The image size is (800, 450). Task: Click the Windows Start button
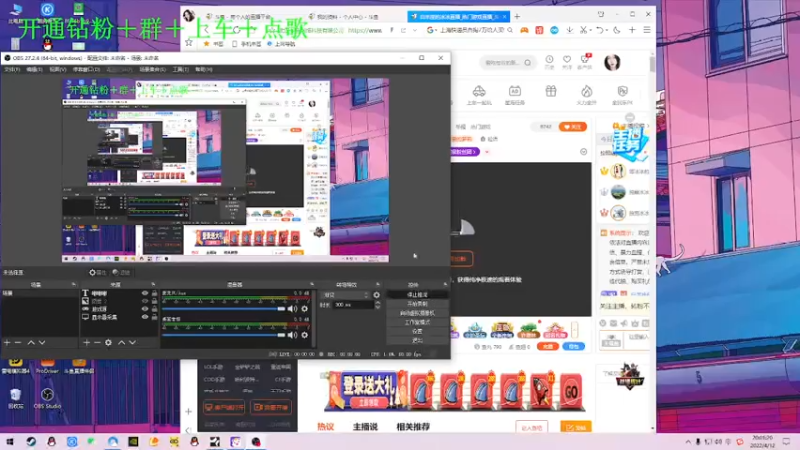click(x=10, y=442)
